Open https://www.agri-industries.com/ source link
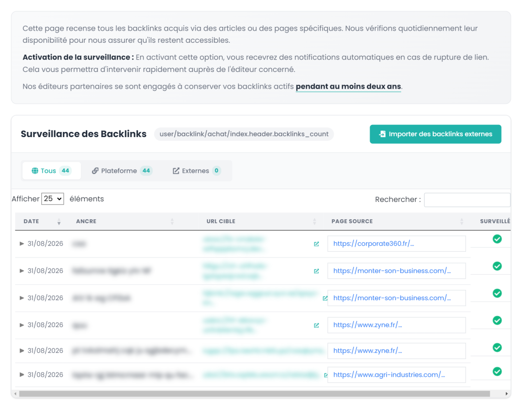The image size is (522, 420). tap(389, 375)
